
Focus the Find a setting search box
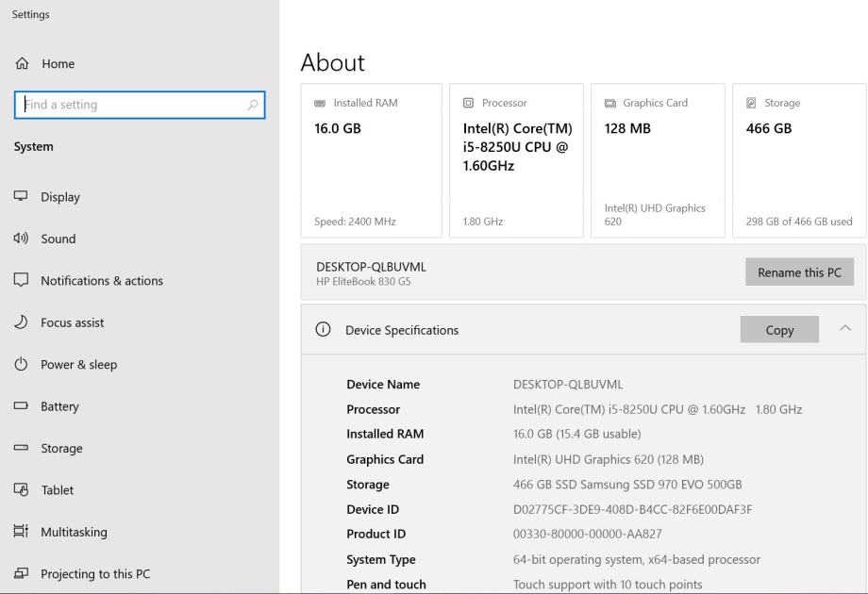pyautogui.click(x=132, y=105)
